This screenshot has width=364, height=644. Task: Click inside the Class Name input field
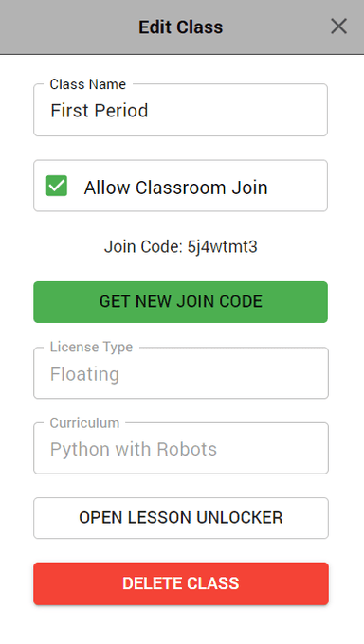(180, 110)
